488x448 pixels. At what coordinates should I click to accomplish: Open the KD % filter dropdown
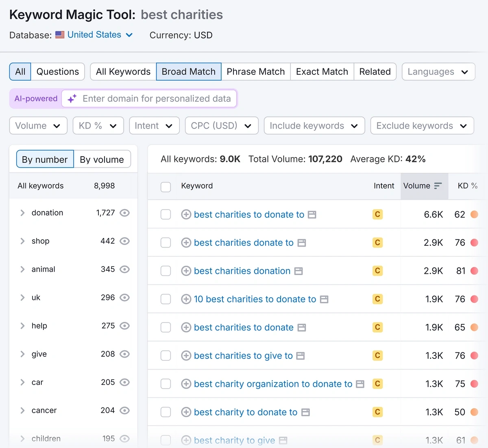[x=98, y=126]
